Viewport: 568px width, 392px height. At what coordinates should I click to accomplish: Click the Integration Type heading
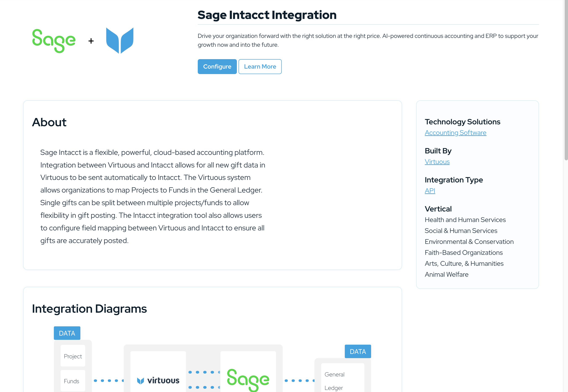[454, 180]
